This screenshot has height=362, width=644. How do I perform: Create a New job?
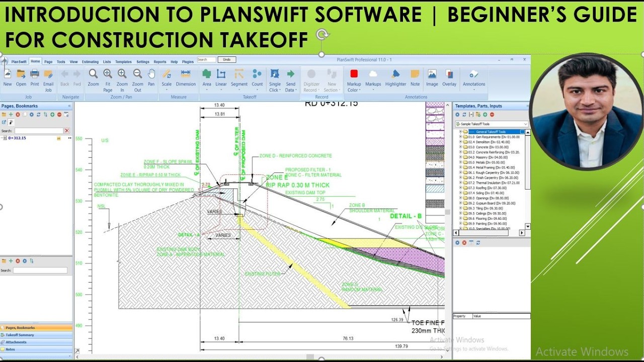click(8, 78)
